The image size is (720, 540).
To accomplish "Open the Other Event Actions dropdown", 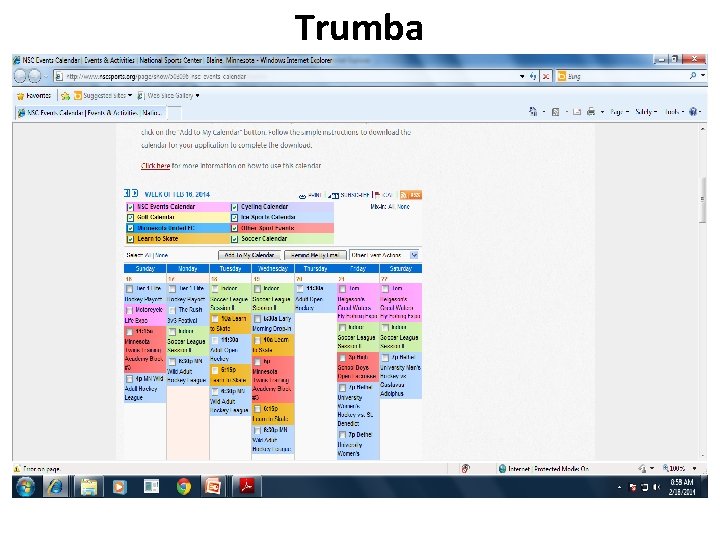I will (384, 255).
